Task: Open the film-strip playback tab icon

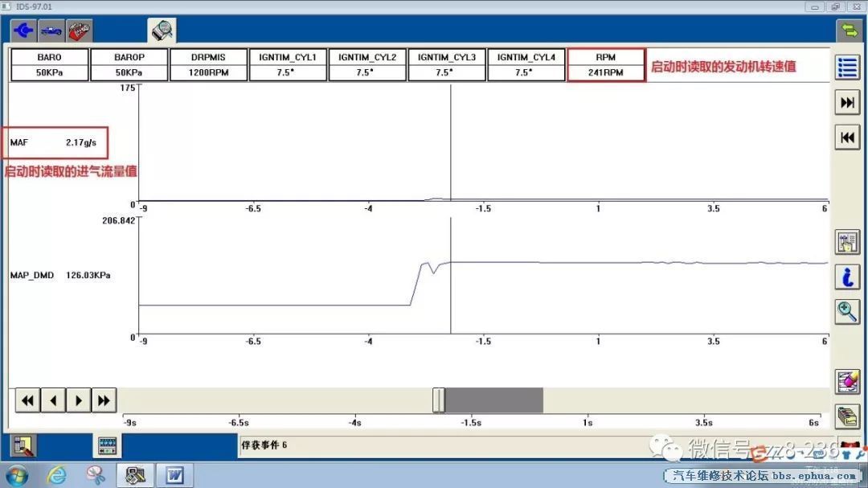Action: (x=107, y=446)
